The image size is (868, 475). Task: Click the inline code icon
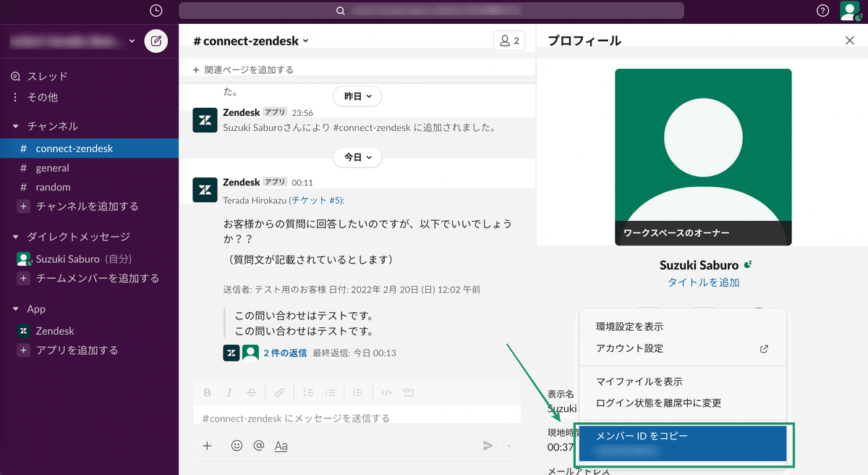pos(386,392)
